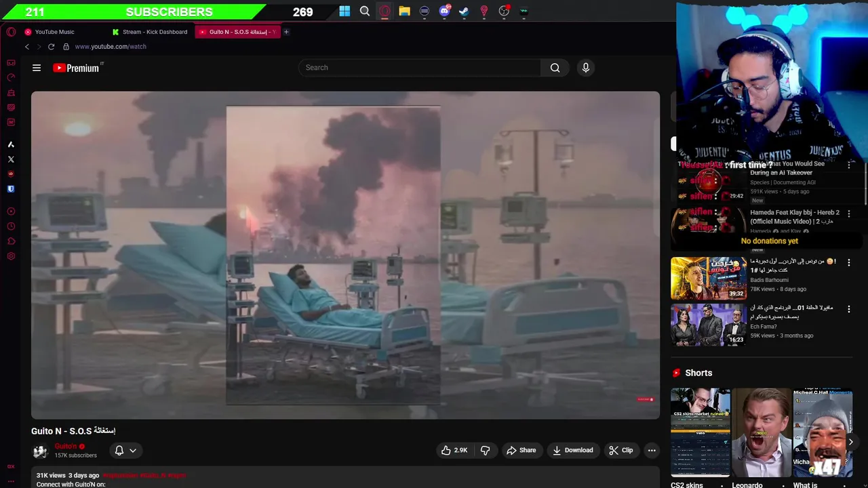Open History clock in Opera sidebar

[11, 226]
